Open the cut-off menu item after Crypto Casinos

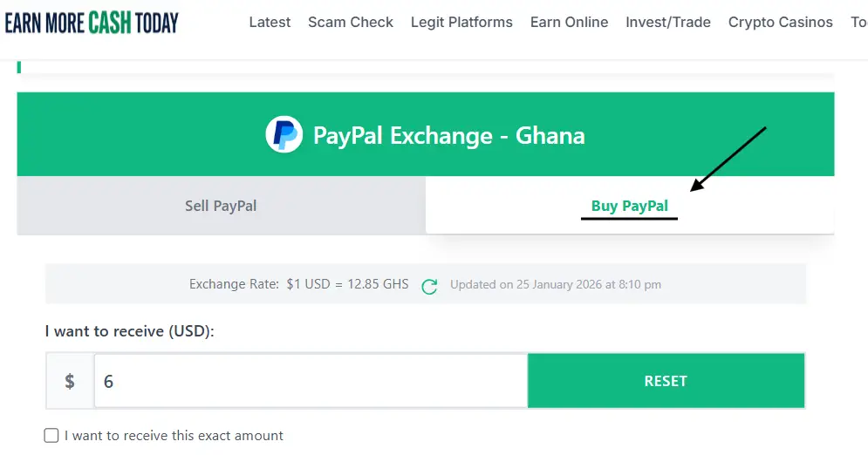(858, 23)
